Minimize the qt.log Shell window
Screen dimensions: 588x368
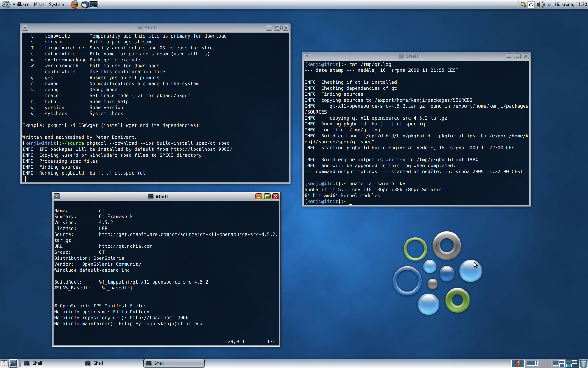coord(509,56)
